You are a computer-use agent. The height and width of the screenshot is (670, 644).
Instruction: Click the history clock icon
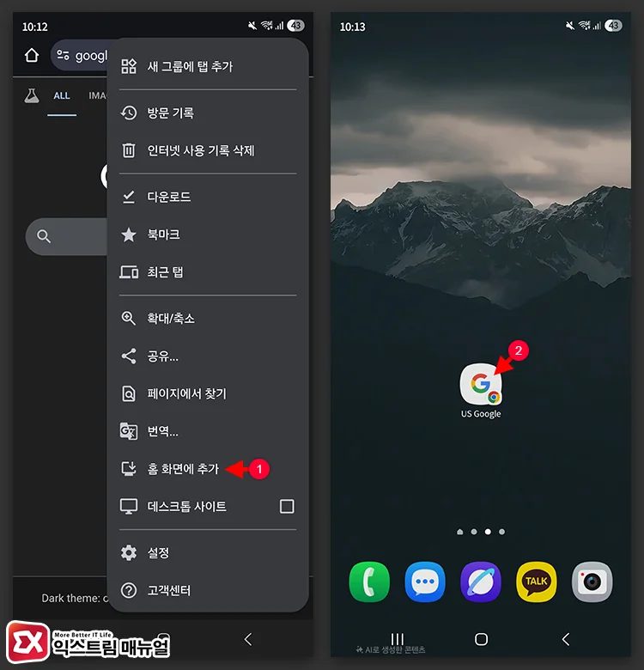click(x=129, y=113)
